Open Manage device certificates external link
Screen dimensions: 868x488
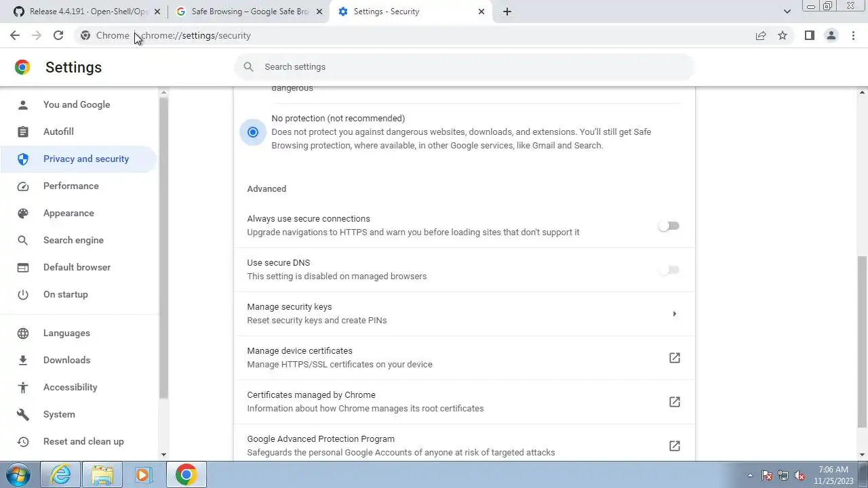tap(674, 358)
